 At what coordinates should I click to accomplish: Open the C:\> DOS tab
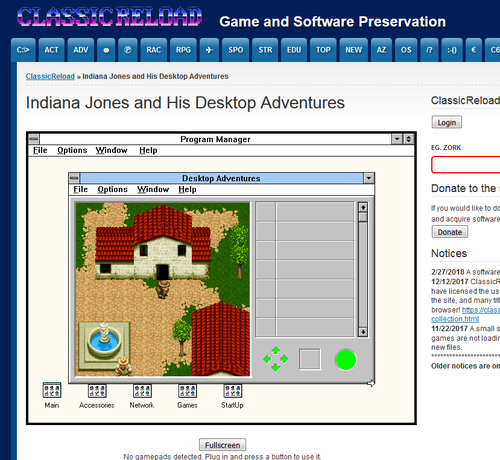(23, 50)
